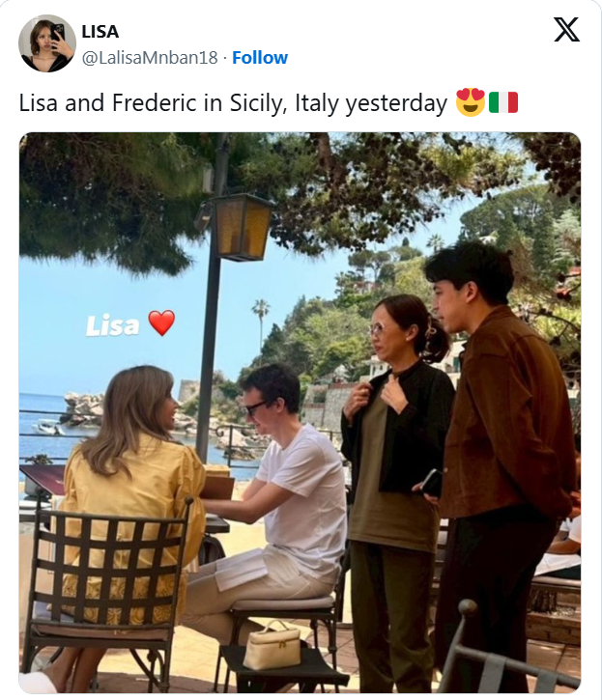The image size is (602, 700).
Task: Click the rocky outcrop by the sea
Action: pyautogui.click(x=85, y=408)
